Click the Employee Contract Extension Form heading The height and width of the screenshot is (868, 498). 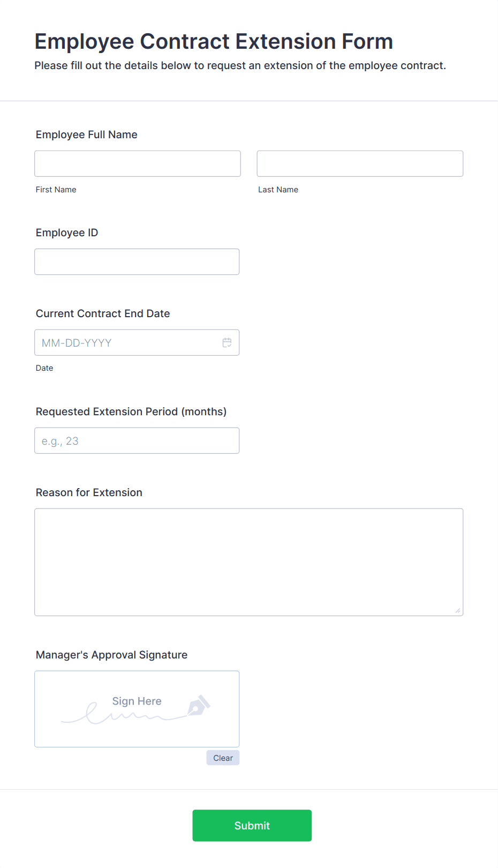pyautogui.click(x=214, y=41)
